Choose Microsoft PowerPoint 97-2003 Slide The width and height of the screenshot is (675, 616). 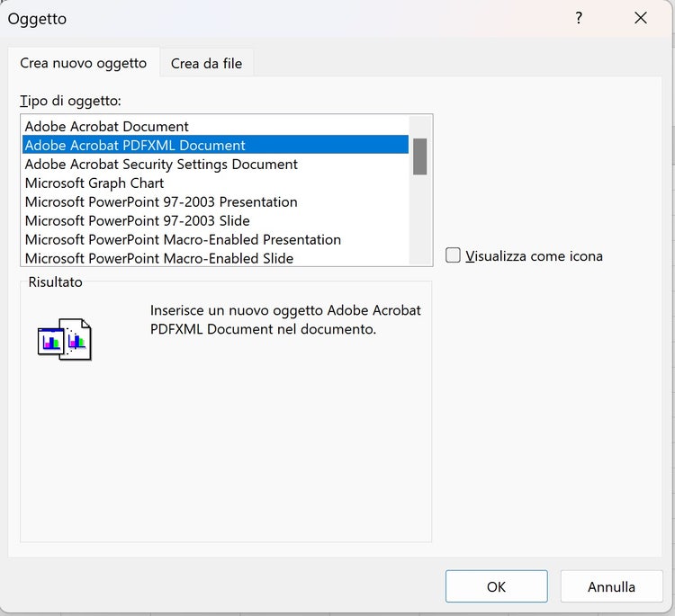[138, 221]
